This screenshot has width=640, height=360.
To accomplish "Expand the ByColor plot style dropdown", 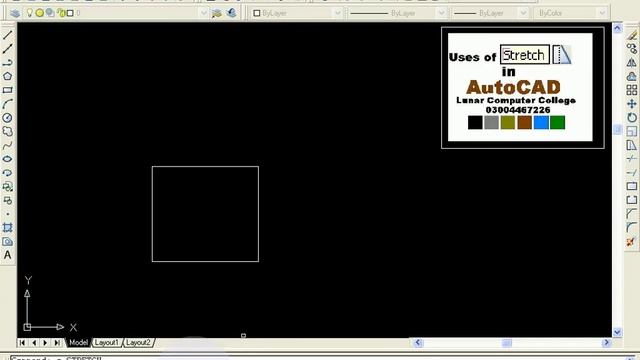I will (x=602, y=13).
